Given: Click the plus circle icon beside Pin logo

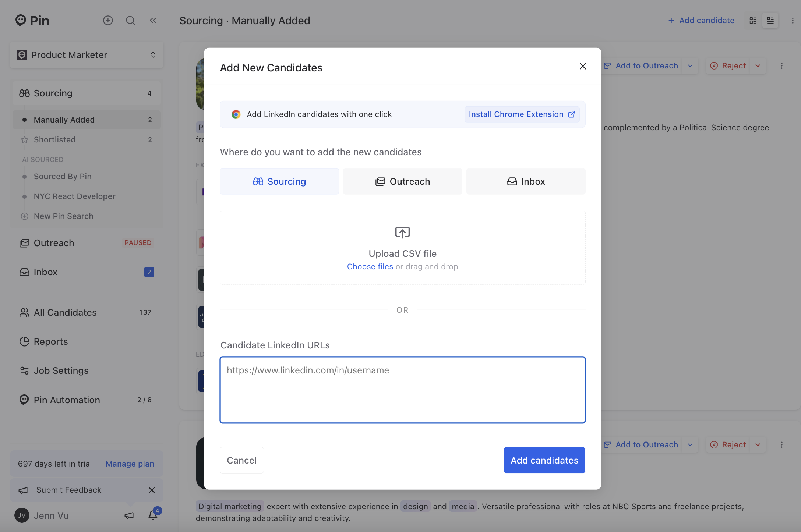Looking at the screenshot, I should (108, 21).
